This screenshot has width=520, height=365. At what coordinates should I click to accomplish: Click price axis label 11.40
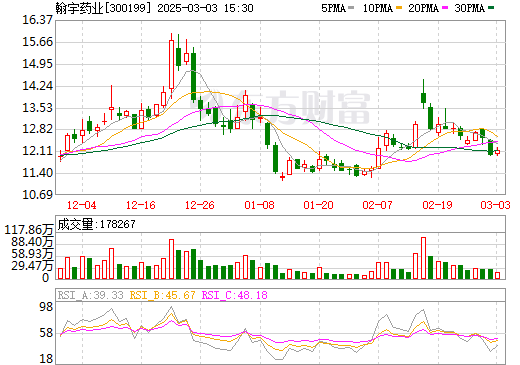[x=37, y=173]
